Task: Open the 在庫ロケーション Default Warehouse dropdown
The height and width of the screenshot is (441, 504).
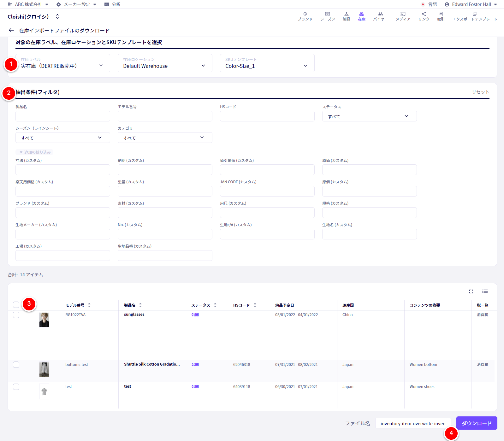Action: (165, 63)
